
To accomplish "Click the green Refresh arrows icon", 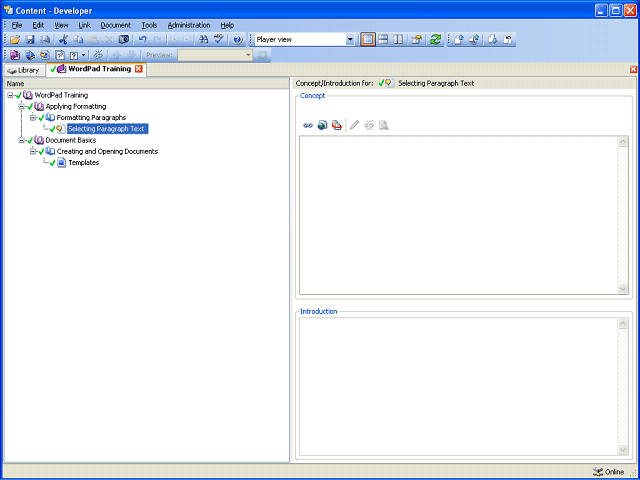I will point(436,40).
